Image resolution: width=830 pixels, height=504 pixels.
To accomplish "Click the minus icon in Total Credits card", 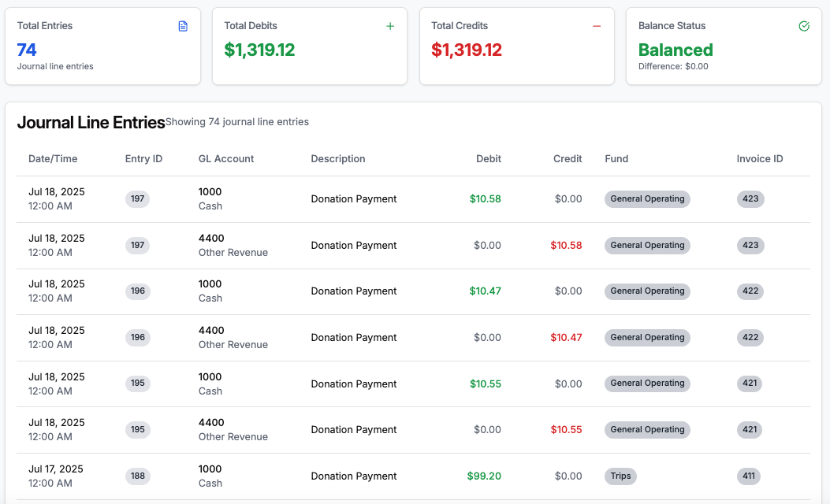I will click(597, 26).
